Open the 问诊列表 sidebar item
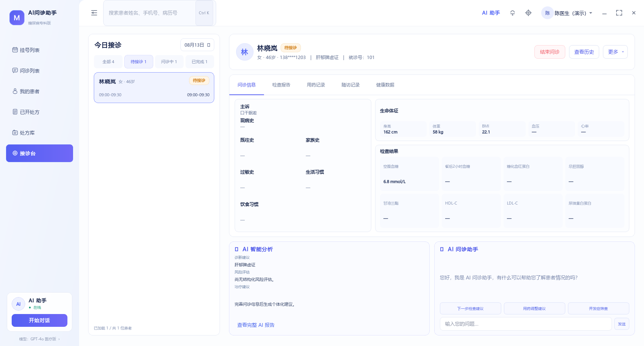This screenshot has height=346, width=644. (40, 71)
